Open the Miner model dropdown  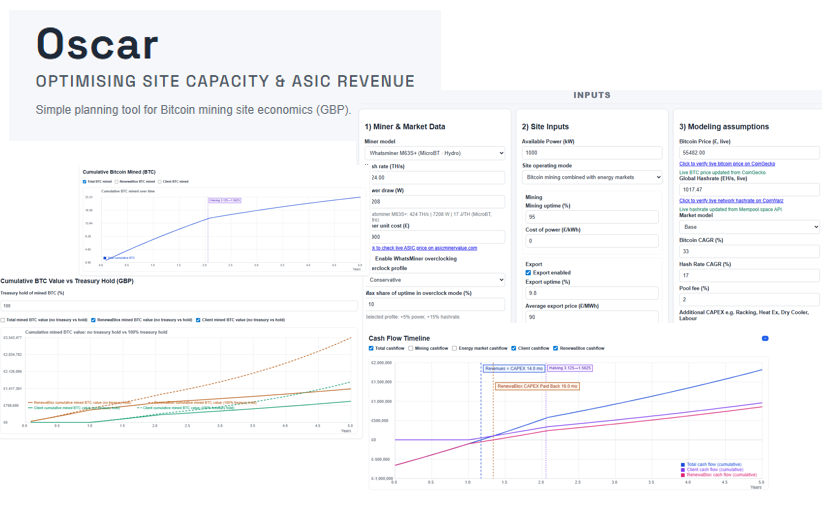[x=435, y=153]
